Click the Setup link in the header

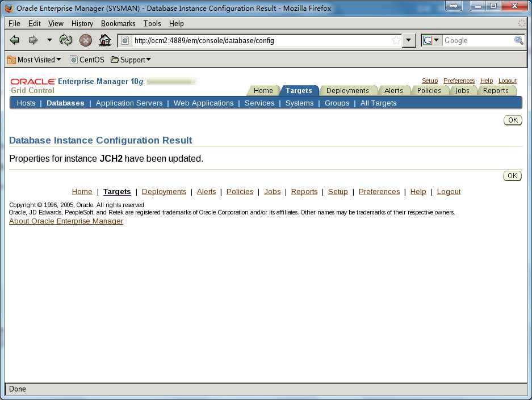coord(430,81)
